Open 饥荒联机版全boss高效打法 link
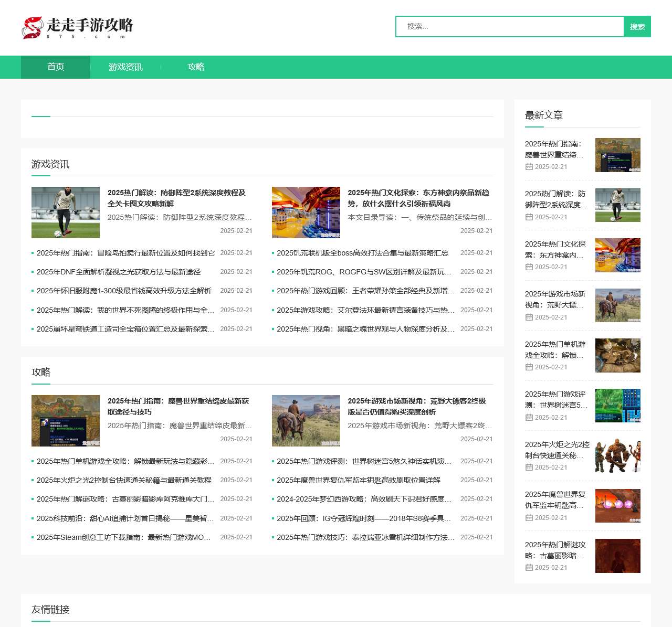Viewport: 672px width, 627px height. (363, 253)
